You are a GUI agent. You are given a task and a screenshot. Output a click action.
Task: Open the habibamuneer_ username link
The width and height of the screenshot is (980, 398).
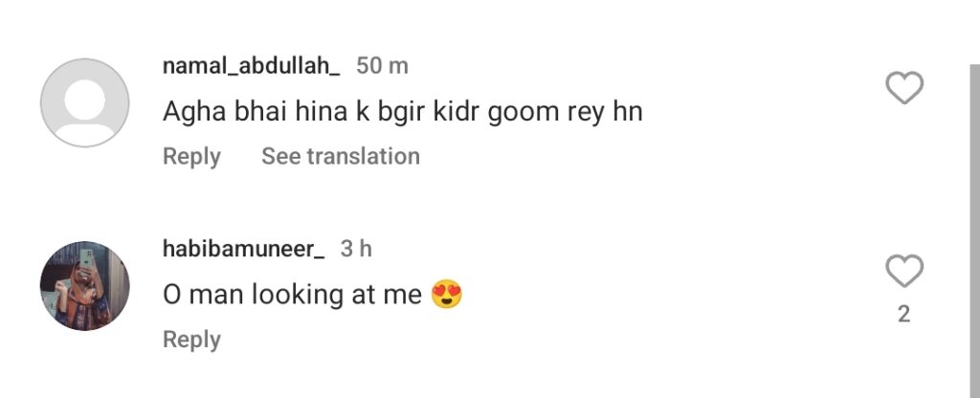click(x=244, y=249)
